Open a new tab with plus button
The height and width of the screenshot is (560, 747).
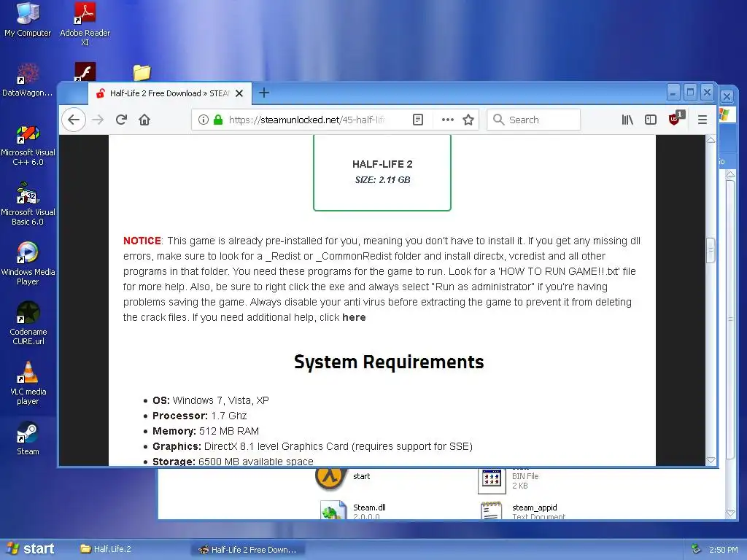click(264, 93)
